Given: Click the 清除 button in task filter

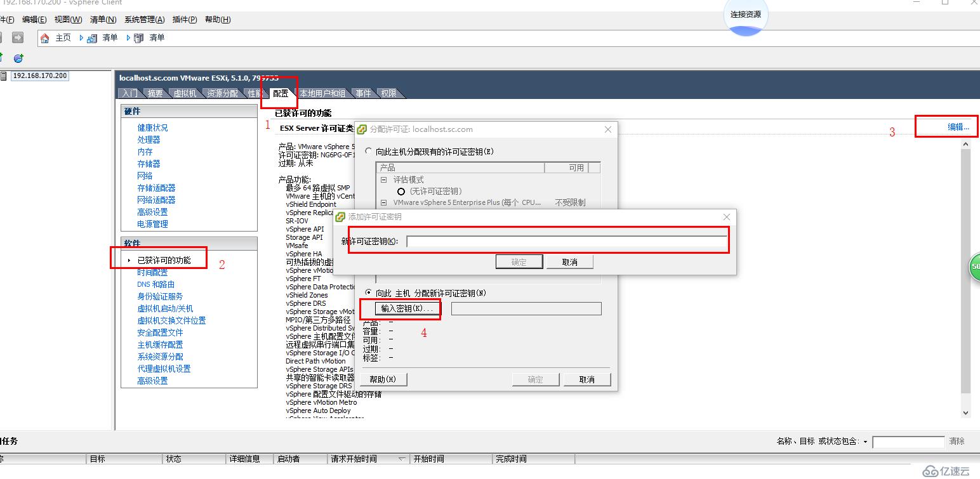Looking at the screenshot, I should 957,442.
